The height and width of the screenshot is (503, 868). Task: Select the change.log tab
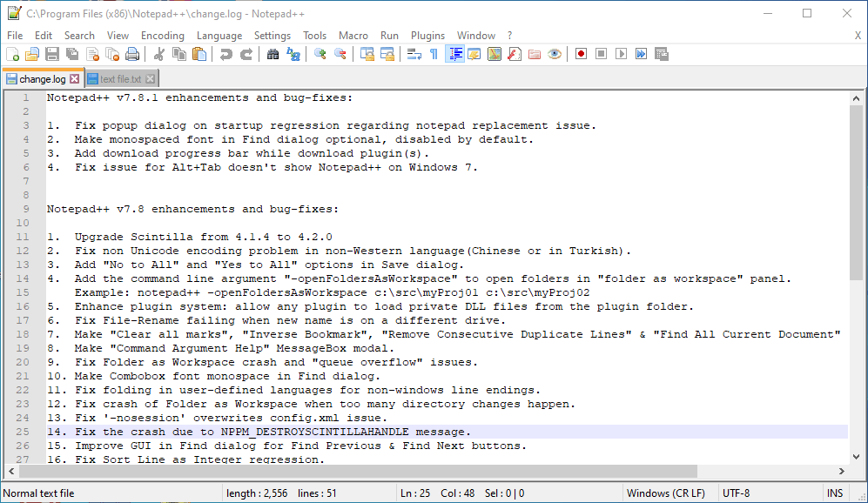click(x=42, y=79)
